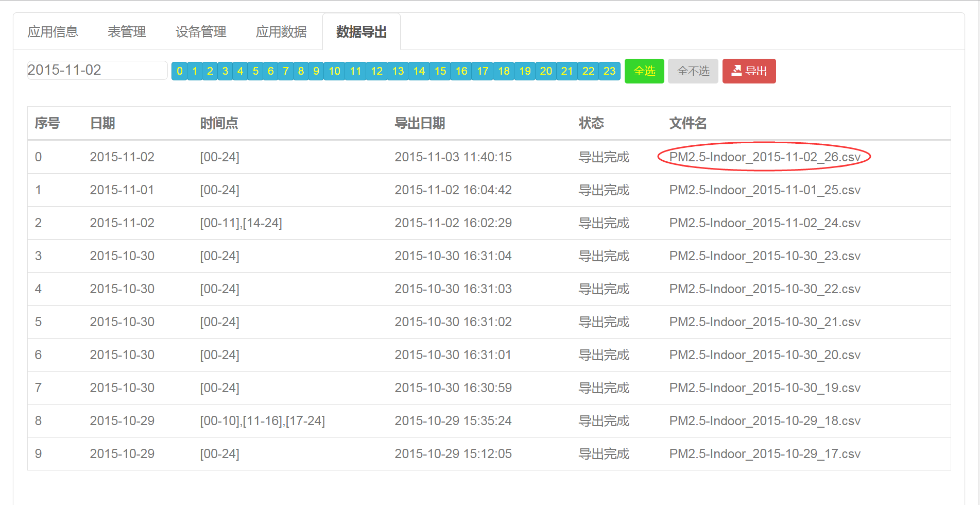Click the 导出日期 column header

419,123
